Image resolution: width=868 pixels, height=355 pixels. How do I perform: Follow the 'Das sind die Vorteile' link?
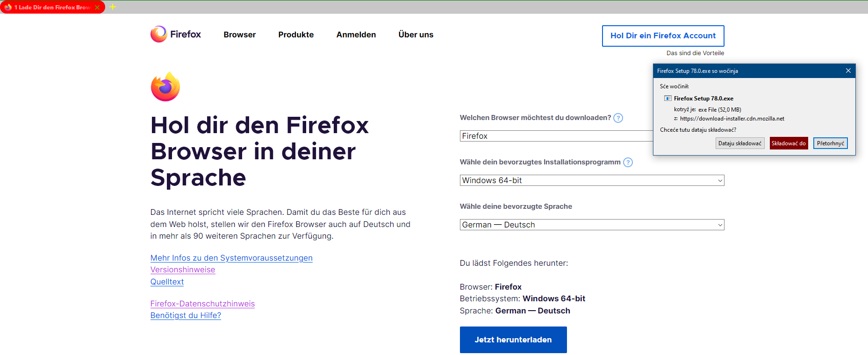(695, 53)
